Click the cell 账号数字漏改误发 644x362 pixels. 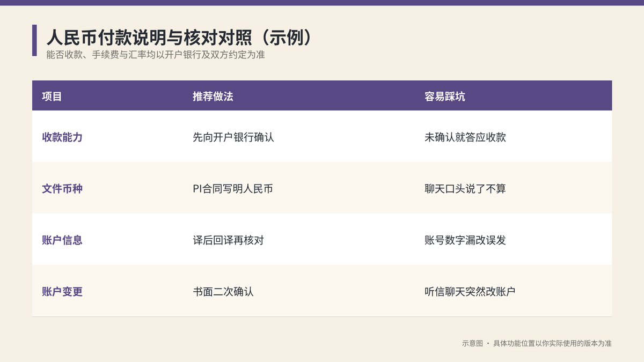click(465, 240)
